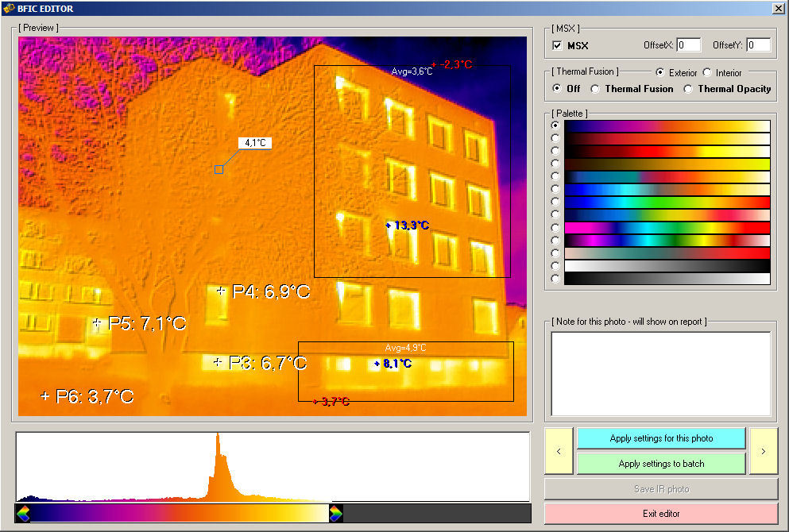Click the left green diamond handle on color scale
The width and height of the screenshot is (789, 532).
[24, 513]
